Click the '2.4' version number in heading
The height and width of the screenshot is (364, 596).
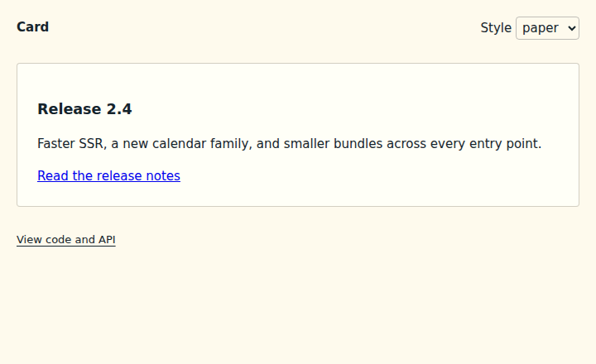119,109
